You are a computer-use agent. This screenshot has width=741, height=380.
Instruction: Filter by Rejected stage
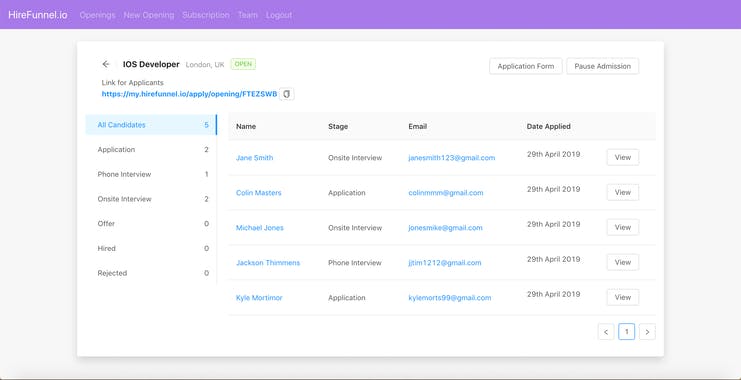pyautogui.click(x=151, y=273)
